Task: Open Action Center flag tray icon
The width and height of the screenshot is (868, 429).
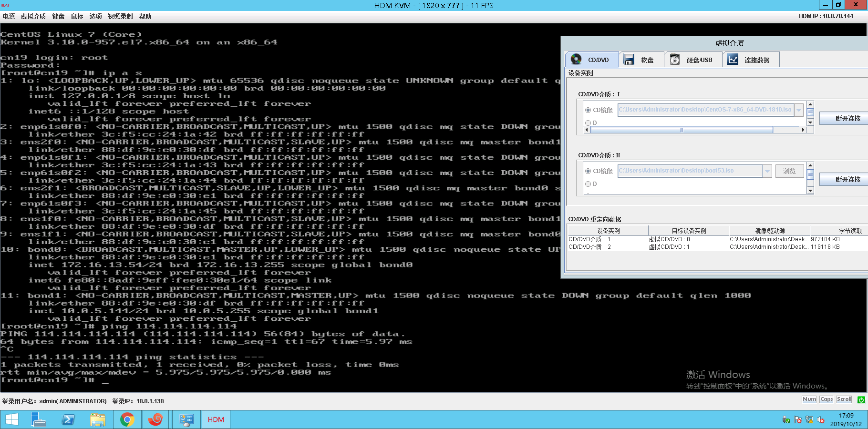Action: [798, 419]
